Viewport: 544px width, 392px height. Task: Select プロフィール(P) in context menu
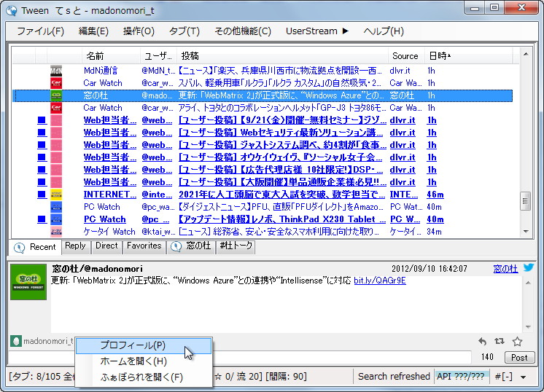pos(143,345)
